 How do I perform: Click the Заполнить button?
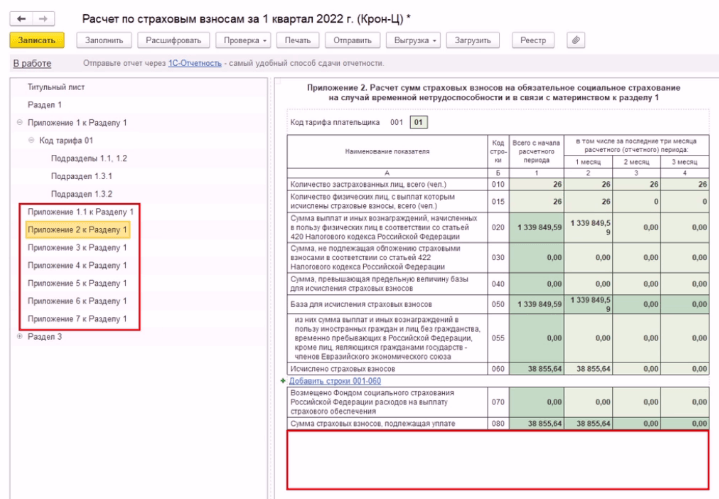[103, 41]
